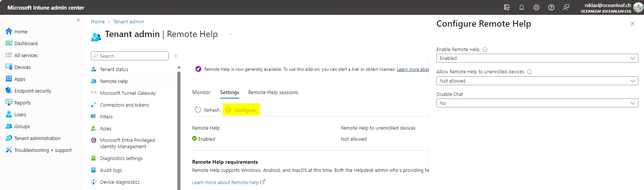
Task: Click the Remote Help requirements heading
Action: coord(225,162)
